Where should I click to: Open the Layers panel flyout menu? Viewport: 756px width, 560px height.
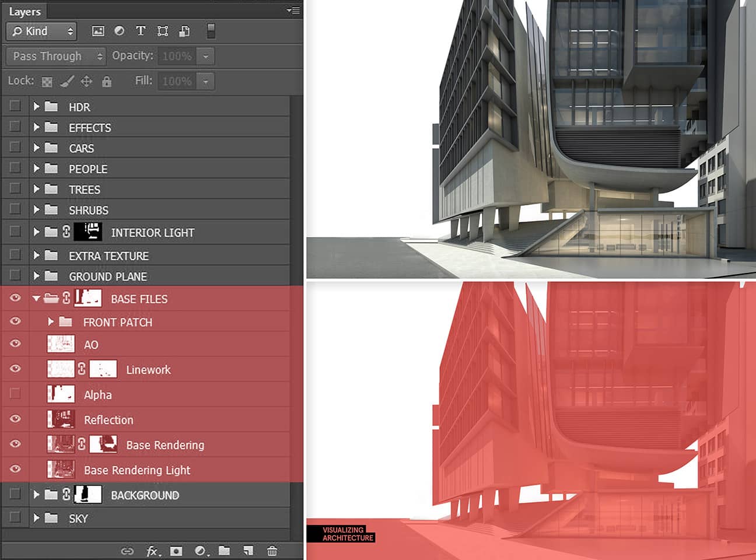coord(293,10)
